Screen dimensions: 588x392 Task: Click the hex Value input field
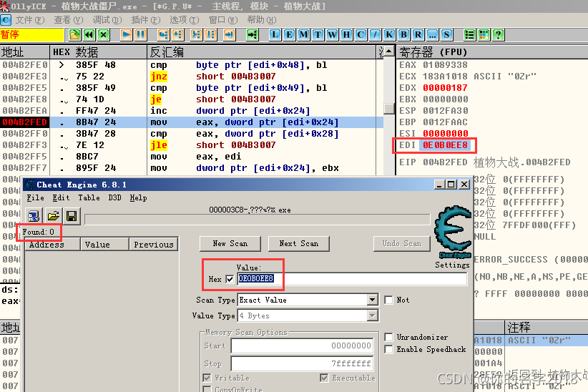(352, 279)
